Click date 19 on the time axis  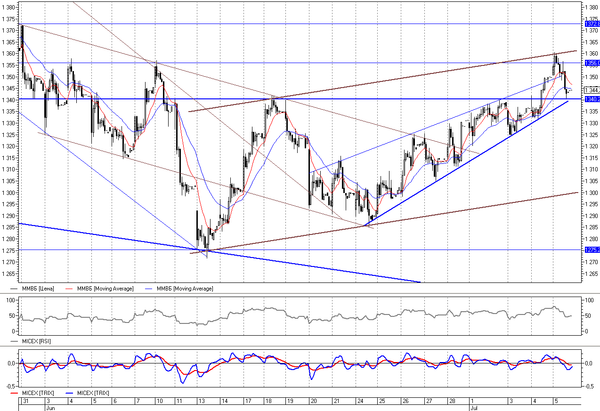[x=290, y=401]
